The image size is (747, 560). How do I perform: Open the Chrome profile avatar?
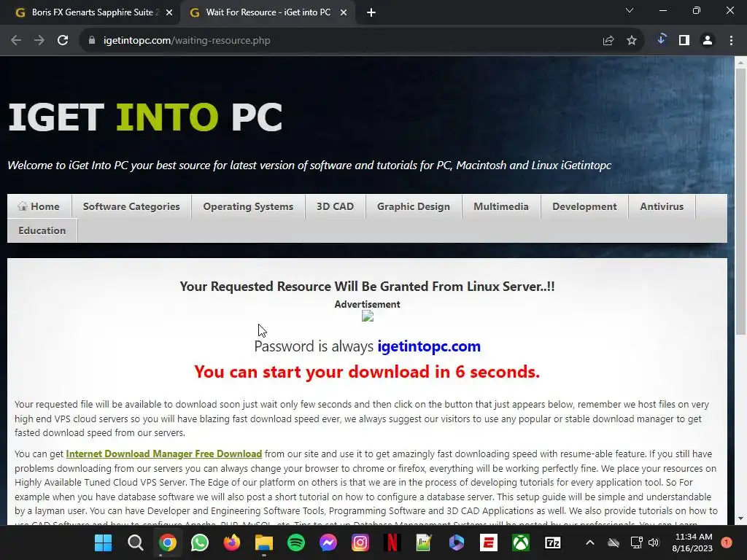[x=708, y=41]
